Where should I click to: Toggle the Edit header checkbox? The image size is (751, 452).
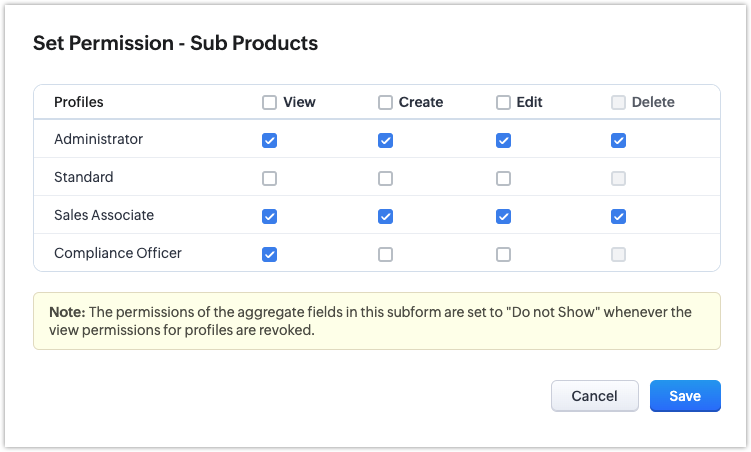503,102
